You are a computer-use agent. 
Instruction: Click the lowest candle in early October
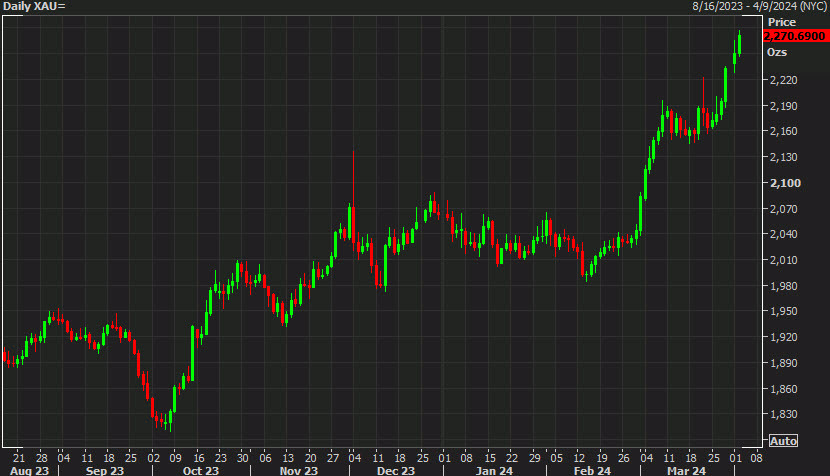point(170,419)
